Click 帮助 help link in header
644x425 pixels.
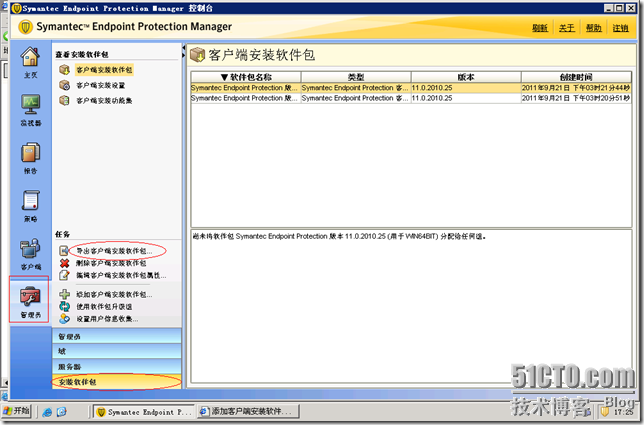pos(593,28)
